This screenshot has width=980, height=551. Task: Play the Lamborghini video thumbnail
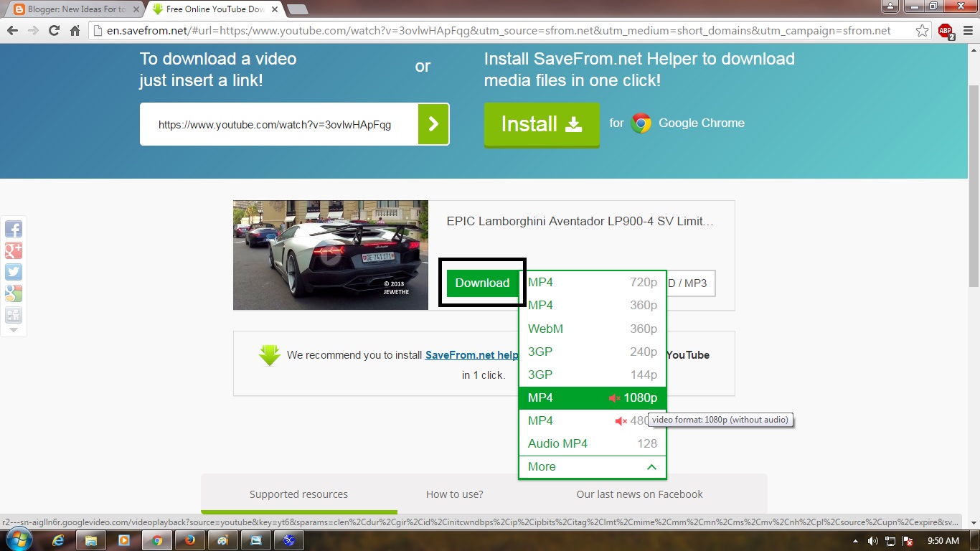pyautogui.click(x=330, y=255)
